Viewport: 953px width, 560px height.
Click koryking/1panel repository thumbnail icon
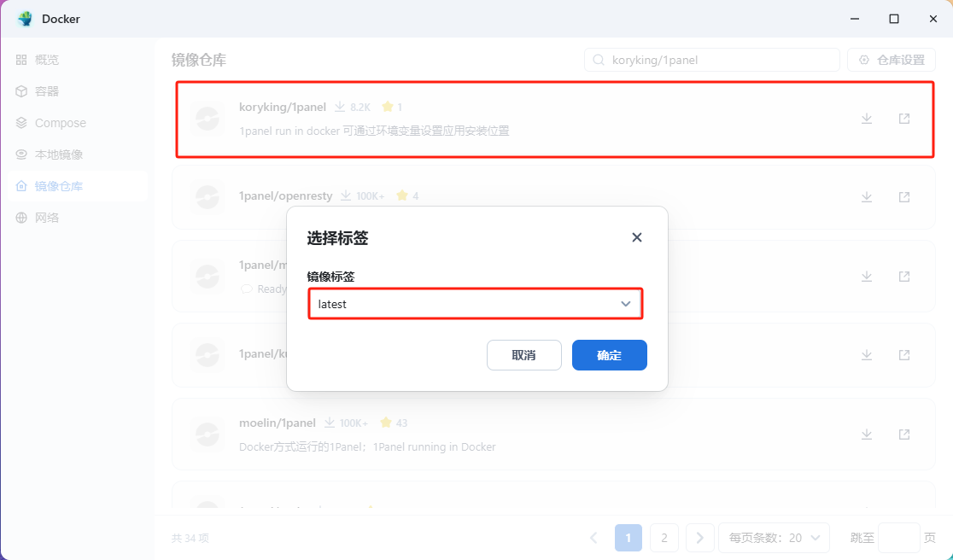pyautogui.click(x=208, y=119)
